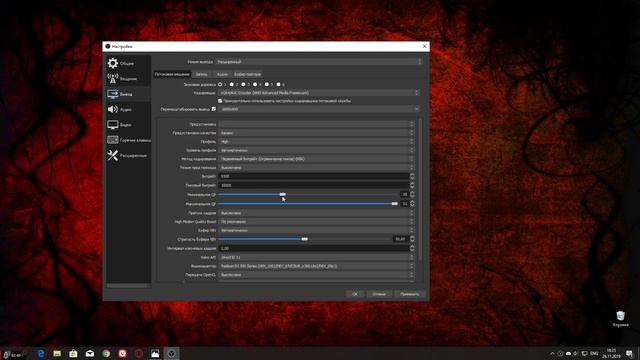Open Microsoft Store from the taskbar
This screenshot has height=360, width=640.
tap(73, 353)
